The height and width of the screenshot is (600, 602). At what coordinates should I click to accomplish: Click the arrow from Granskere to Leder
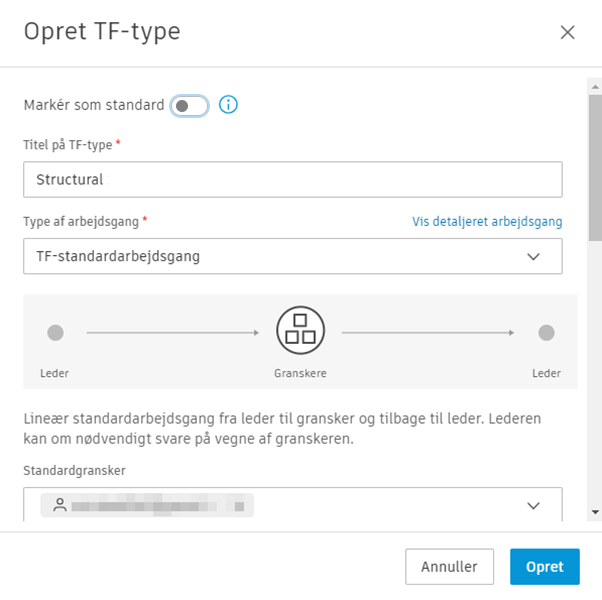[430, 332]
